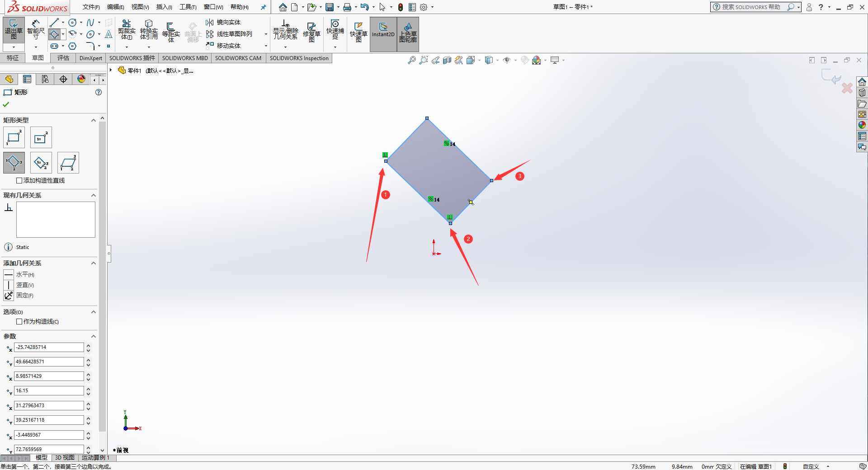Select the 3 Point Corner Rectangle type
Screen dimensions: 868x470
pos(14,163)
